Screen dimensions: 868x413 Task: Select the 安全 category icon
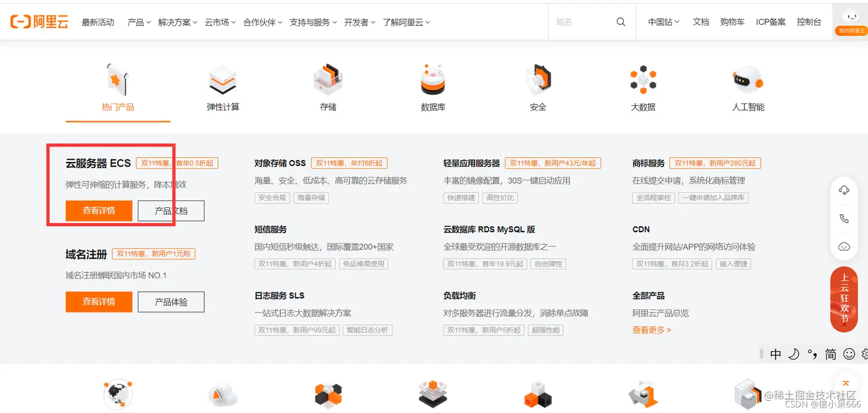[538, 82]
